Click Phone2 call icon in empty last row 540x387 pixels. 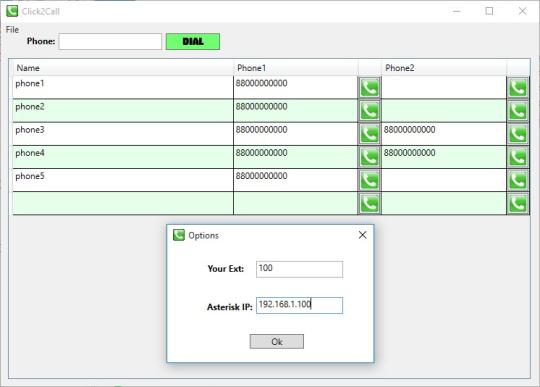518,203
